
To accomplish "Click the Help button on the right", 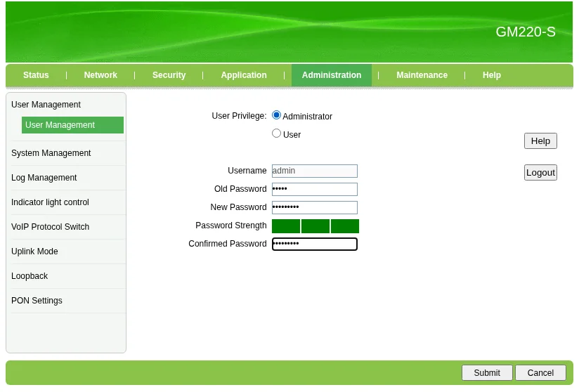I will tap(540, 141).
